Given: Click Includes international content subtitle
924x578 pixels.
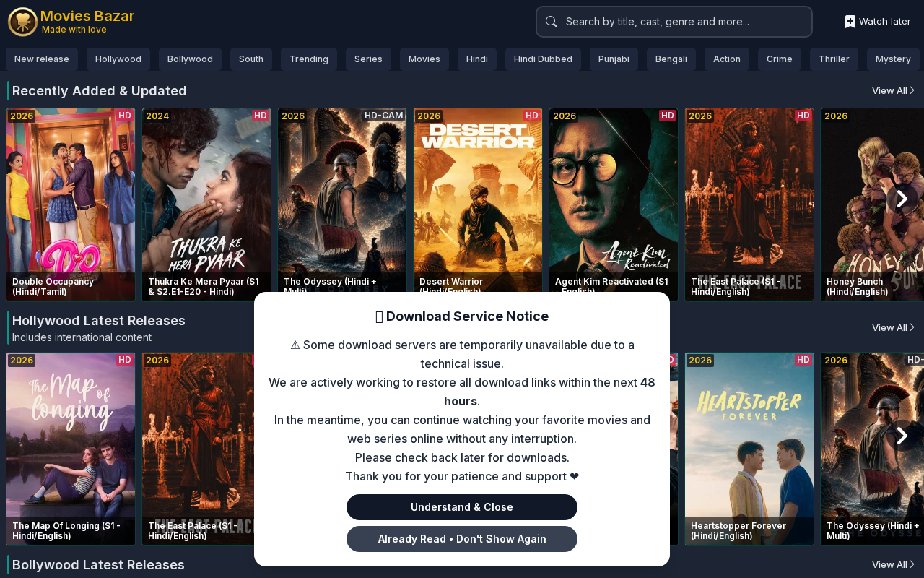Looking at the screenshot, I should (82, 337).
